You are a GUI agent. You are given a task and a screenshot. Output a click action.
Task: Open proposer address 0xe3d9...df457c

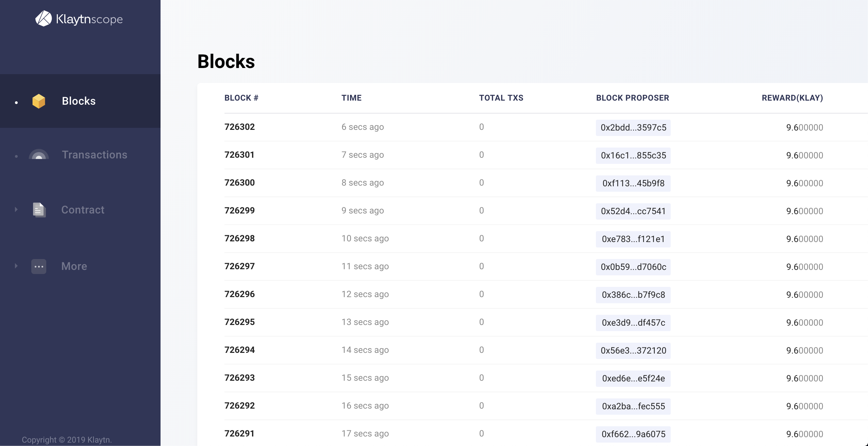[x=633, y=323]
